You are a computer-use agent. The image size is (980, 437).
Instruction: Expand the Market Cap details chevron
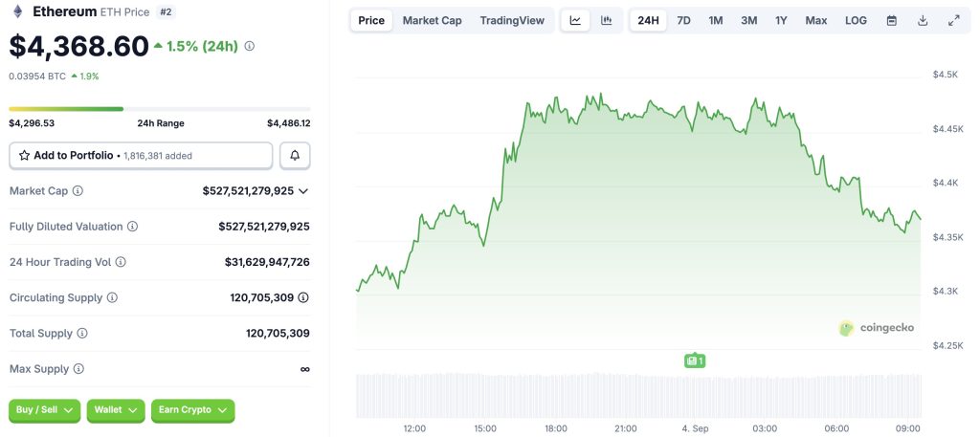coord(303,191)
